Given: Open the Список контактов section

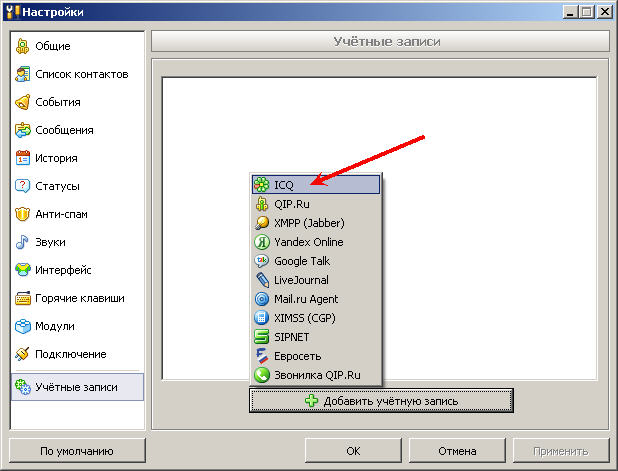Looking at the screenshot, I should (x=78, y=74).
